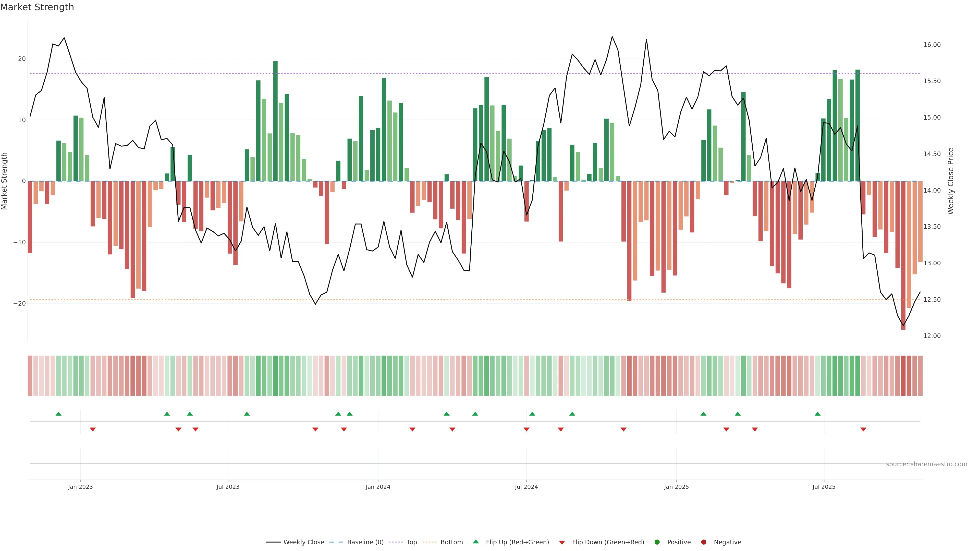Image resolution: width=980 pixels, height=551 pixels.
Task: Click the rightmost red flip-down triangle marker
Action: pos(863,429)
